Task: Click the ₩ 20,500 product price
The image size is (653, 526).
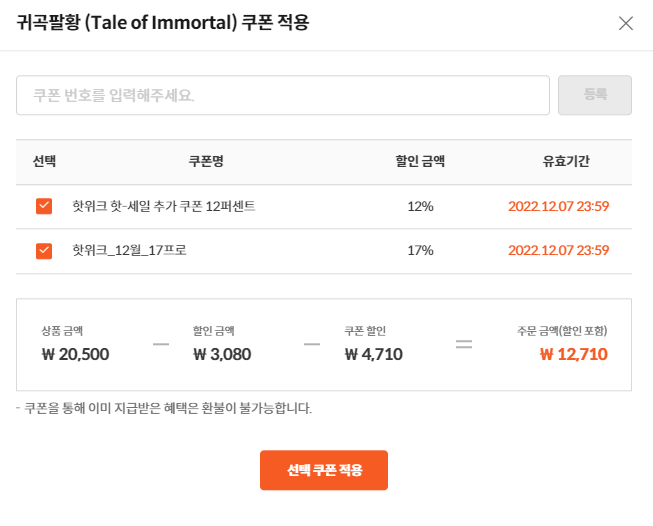Action: [75, 353]
